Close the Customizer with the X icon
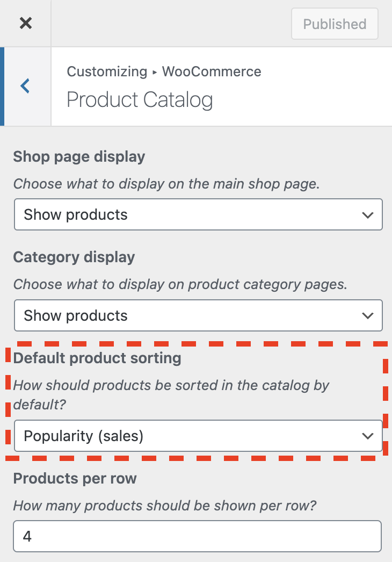392x562 pixels. point(26,23)
